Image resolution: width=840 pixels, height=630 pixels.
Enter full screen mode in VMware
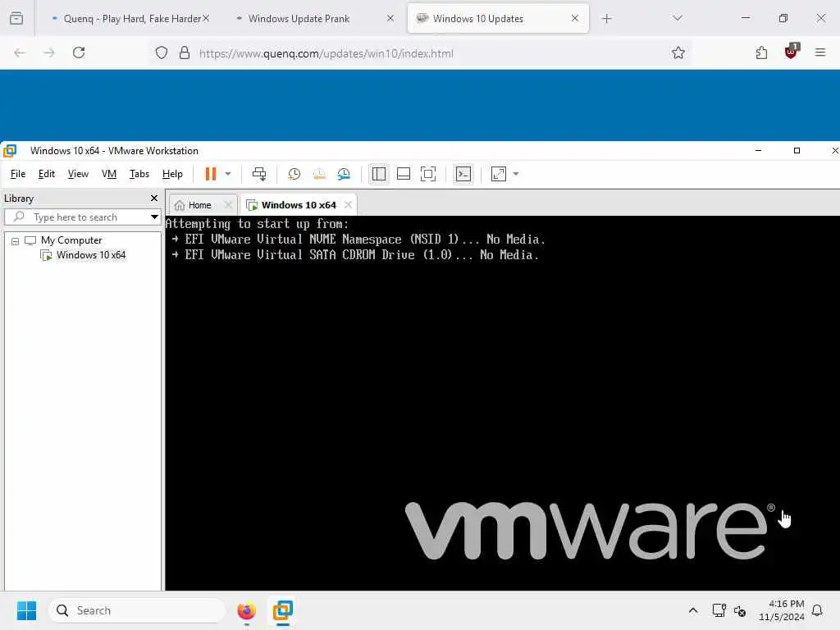(428, 174)
